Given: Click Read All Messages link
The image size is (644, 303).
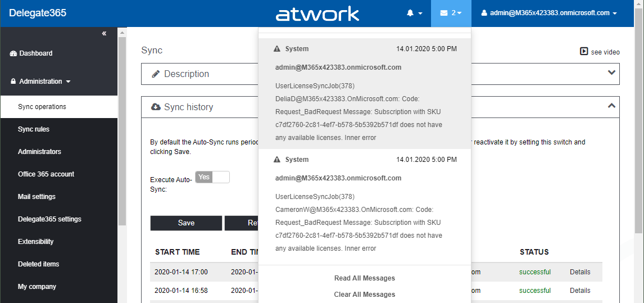Looking at the screenshot, I should pos(364,278).
